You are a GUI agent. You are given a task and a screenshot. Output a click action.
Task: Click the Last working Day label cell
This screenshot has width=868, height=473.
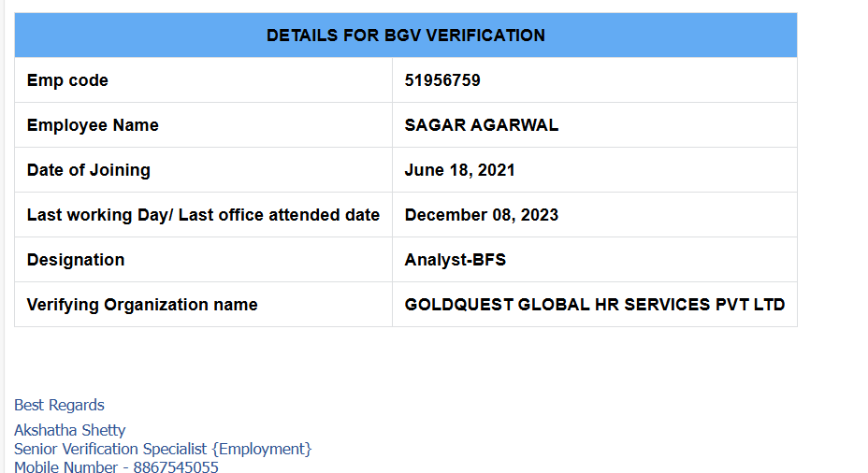pyautogui.click(x=203, y=215)
